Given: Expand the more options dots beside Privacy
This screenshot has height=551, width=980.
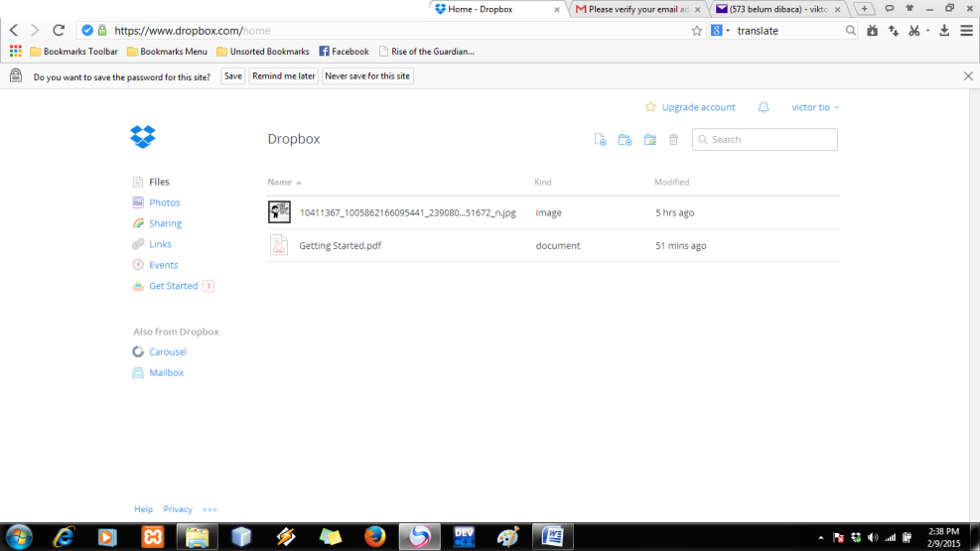Looking at the screenshot, I should pos(210,509).
